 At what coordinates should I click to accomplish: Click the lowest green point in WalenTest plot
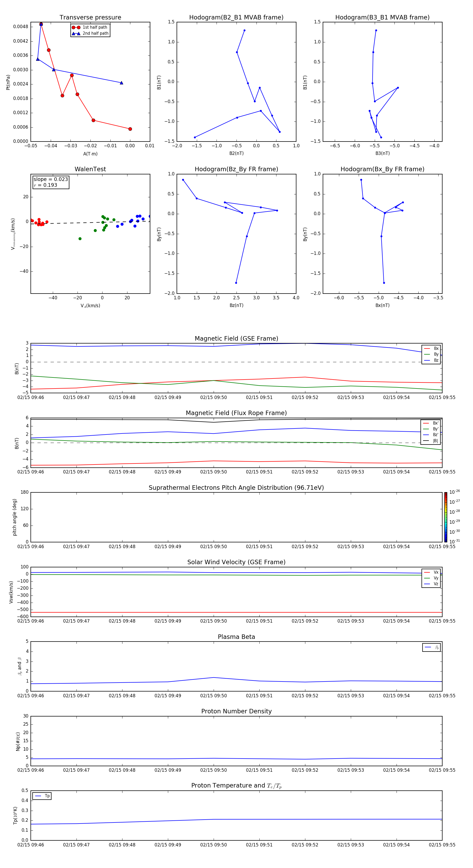(80, 239)
